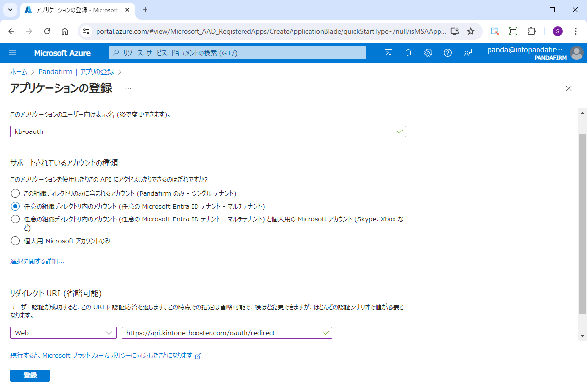
Task: Select the single tenant Pandafirm radio option
Action: pos(15,193)
